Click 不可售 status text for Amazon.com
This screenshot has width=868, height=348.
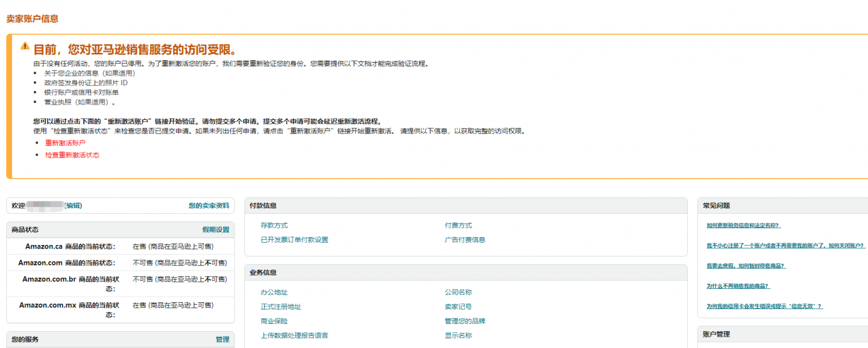click(x=180, y=263)
